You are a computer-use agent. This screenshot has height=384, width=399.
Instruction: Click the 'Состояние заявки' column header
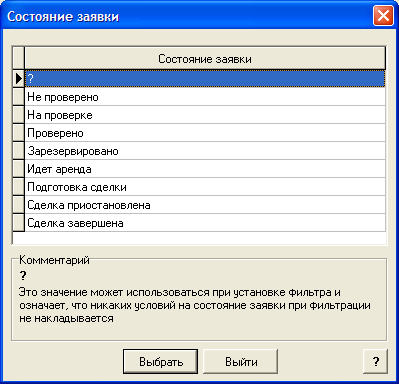(x=205, y=59)
